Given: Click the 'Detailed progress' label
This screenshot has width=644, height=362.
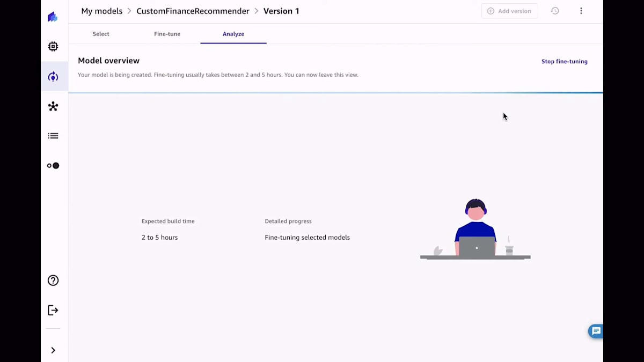Looking at the screenshot, I should tap(288, 221).
